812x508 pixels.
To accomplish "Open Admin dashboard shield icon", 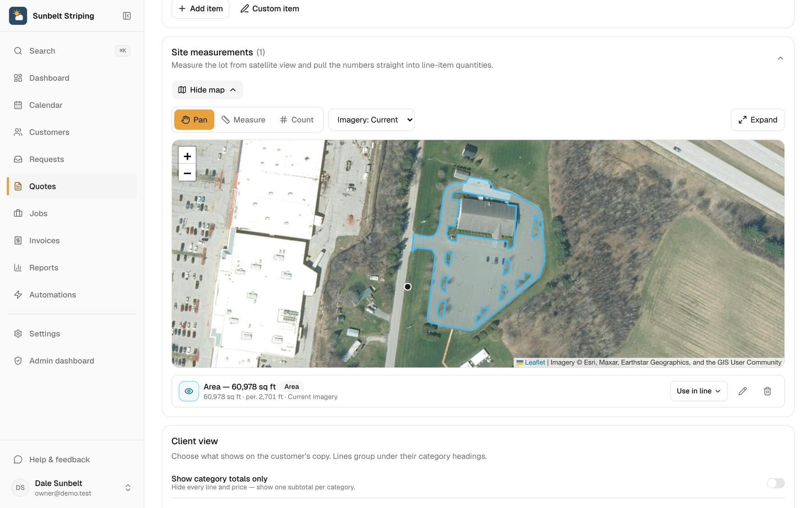I will pyautogui.click(x=18, y=361).
